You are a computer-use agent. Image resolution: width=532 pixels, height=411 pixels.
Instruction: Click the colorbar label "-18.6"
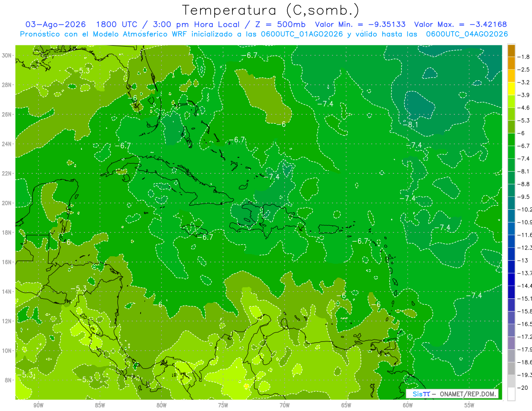525,362
